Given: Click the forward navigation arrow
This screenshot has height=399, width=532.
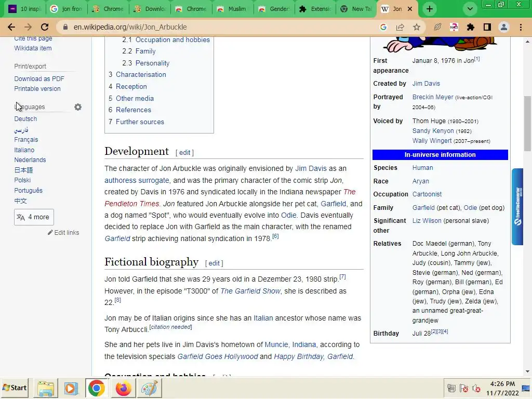Looking at the screenshot, I should pos(28,27).
